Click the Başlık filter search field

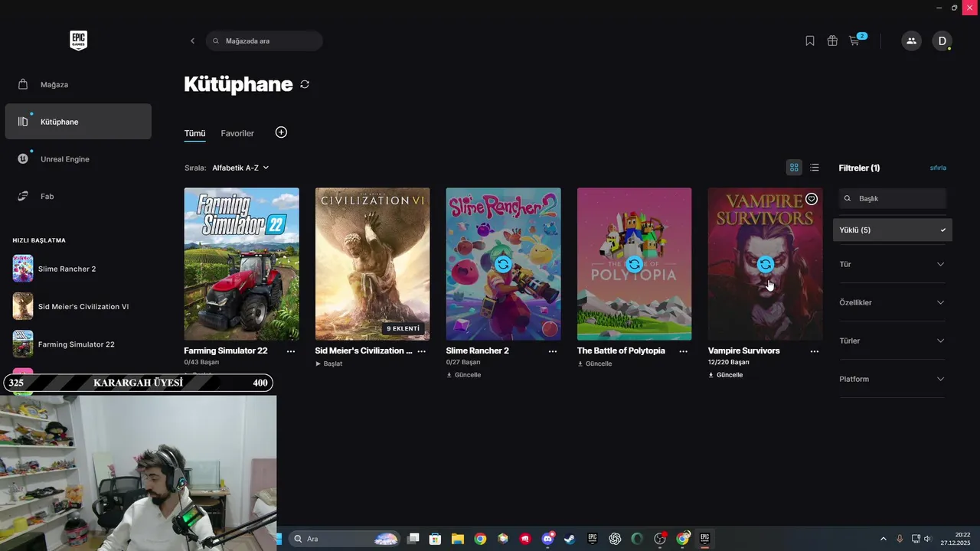click(x=893, y=198)
